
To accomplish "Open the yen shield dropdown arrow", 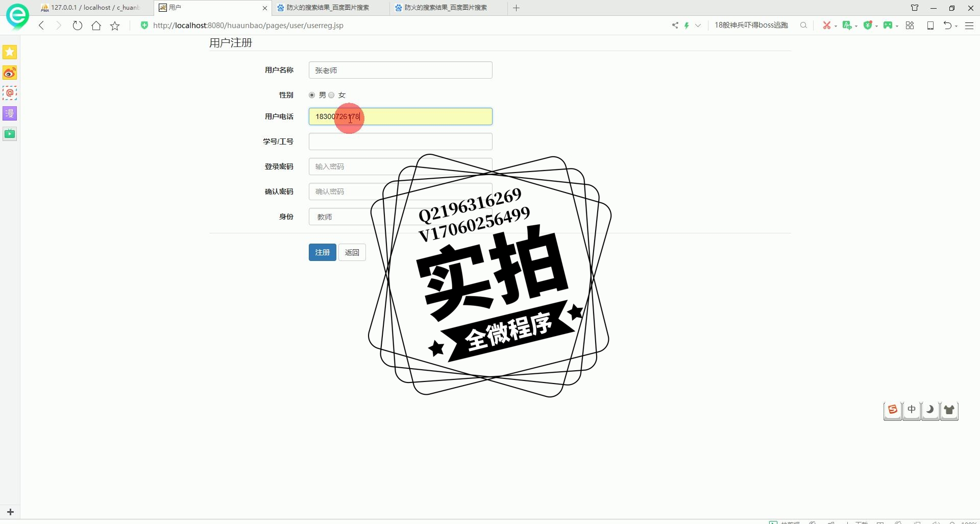I will coord(876,26).
